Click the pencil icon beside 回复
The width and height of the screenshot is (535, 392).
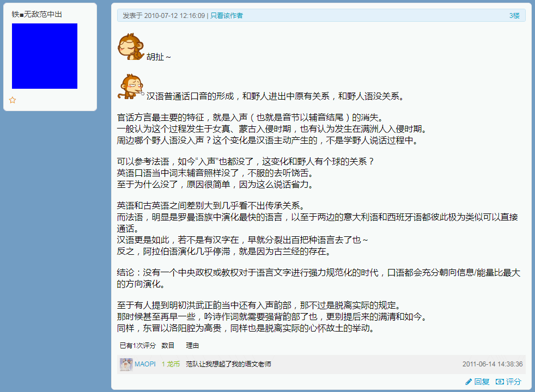469,382
